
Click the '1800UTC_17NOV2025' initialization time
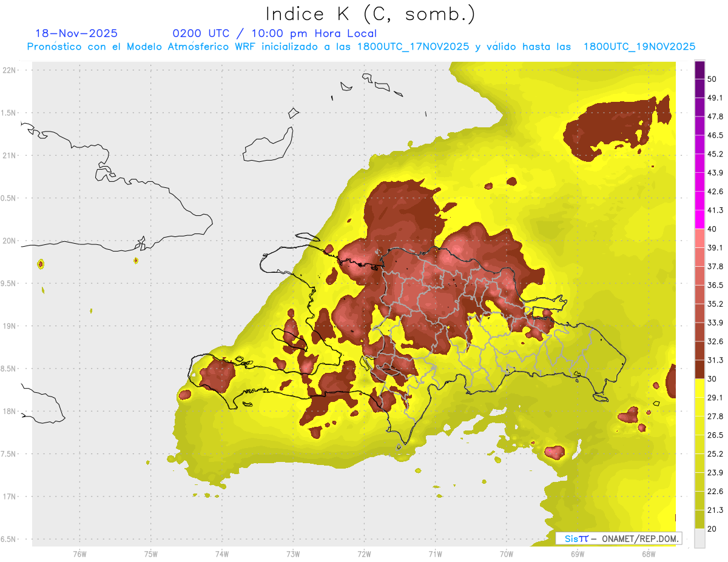point(413,47)
